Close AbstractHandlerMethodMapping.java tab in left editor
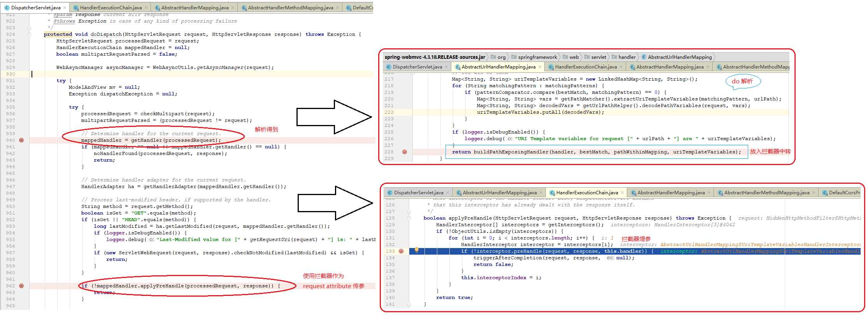Screen dimensions: 868x315 pos(337,8)
